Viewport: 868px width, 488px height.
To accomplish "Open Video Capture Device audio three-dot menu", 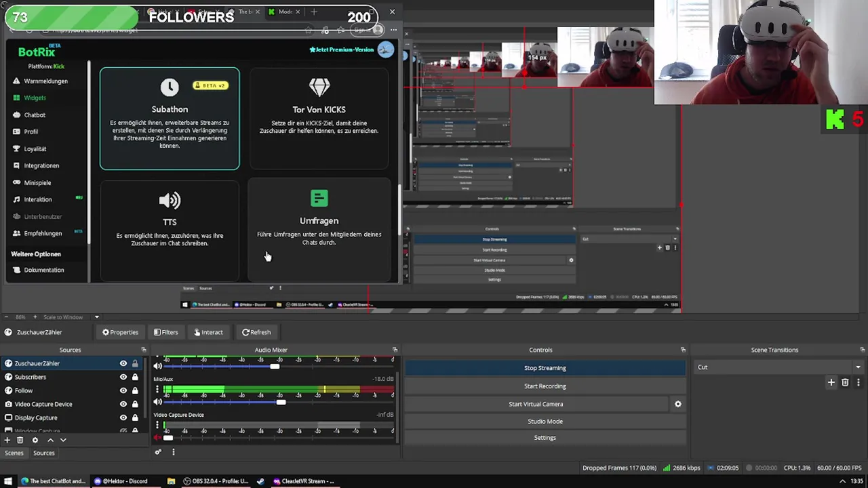I will click(x=158, y=426).
